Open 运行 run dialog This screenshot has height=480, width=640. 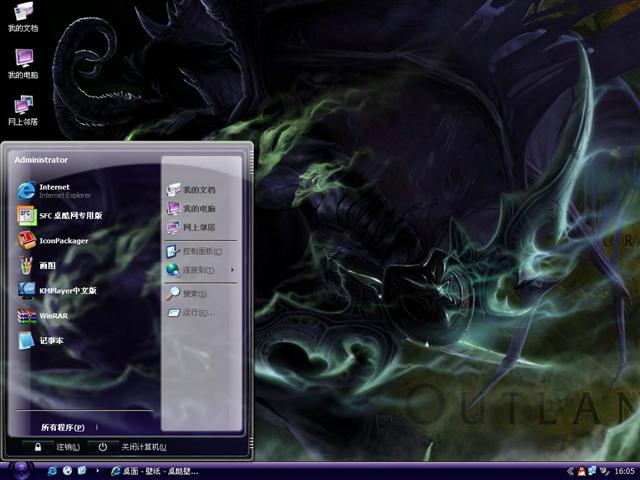point(191,313)
